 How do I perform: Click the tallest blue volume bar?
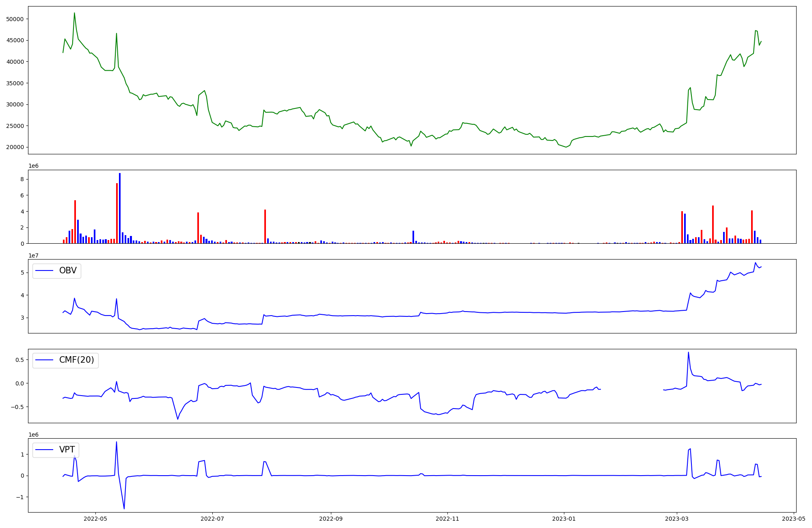(x=120, y=207)
